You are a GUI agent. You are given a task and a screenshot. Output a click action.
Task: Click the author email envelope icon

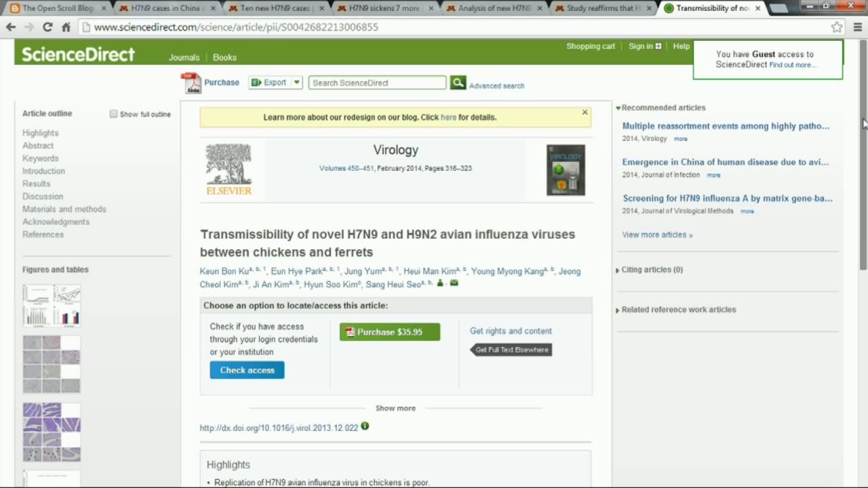(454, 283)
